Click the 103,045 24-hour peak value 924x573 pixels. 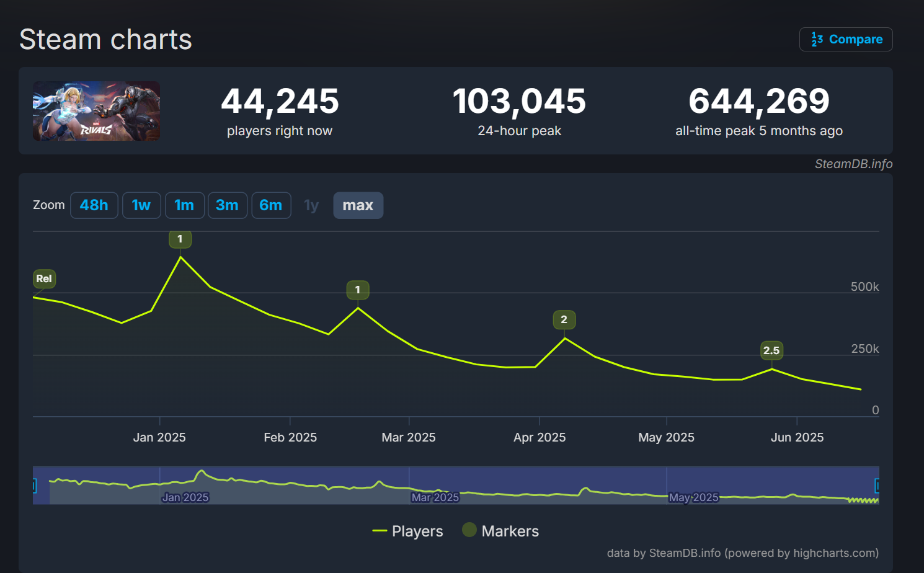click(x=519, y=101)
